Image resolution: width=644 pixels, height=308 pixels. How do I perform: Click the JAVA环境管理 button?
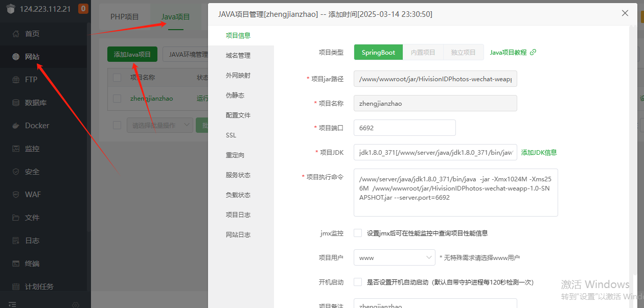[188, 54]
